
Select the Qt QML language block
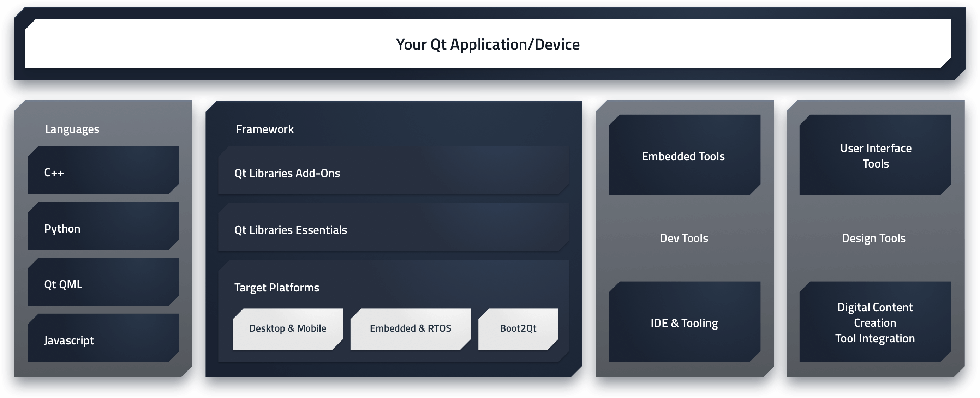pyautogui.click(x=103, y=284)
